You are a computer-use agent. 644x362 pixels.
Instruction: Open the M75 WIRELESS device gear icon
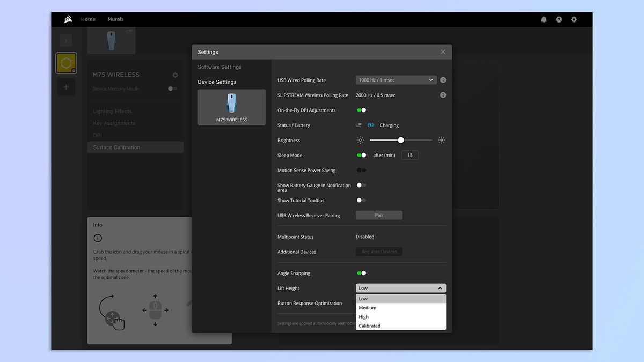pos(175,75)
